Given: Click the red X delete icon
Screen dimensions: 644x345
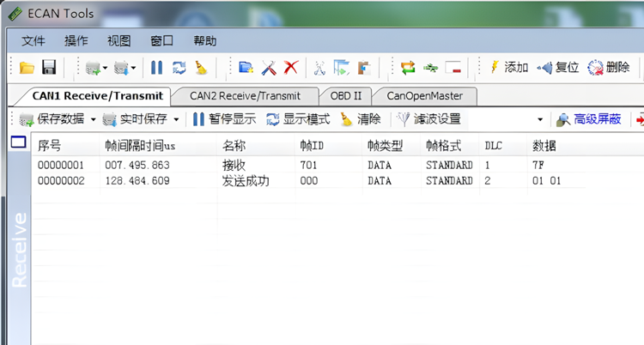Looking at the screenshot, I should click(291, 68).
